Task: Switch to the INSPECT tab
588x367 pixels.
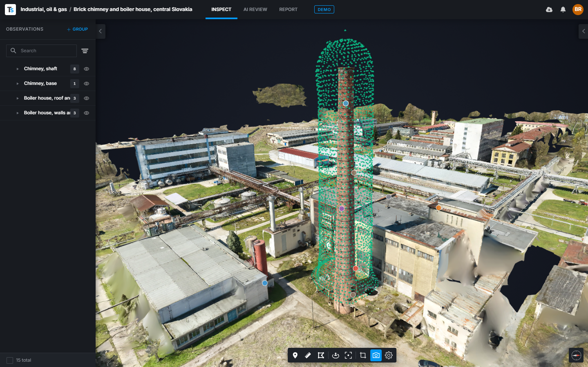Action: pos(221,9)
